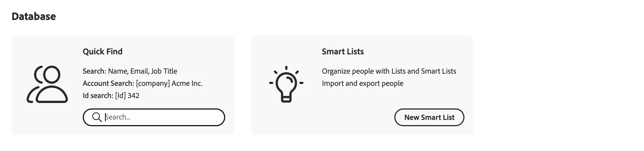The width and height of the screenshot is (644, 151).
Task: Click the lightbulb Smart Lists icon
Action: 286,84
